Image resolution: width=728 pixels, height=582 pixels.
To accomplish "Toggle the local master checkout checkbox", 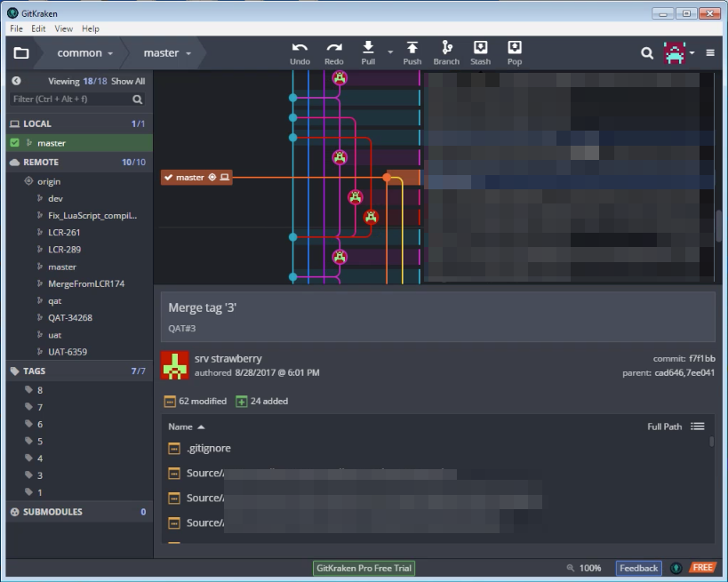I will (x=15, y=143).
